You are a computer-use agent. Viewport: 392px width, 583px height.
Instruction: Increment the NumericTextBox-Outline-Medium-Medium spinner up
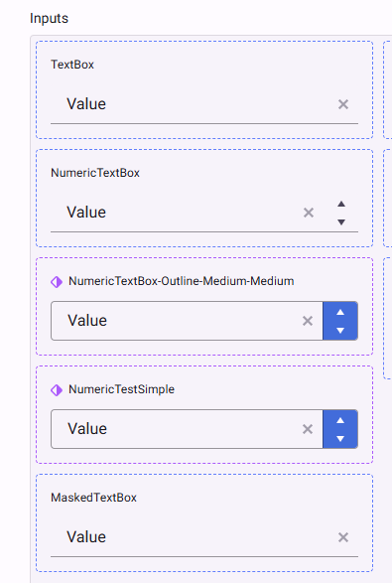pos(340,312)
